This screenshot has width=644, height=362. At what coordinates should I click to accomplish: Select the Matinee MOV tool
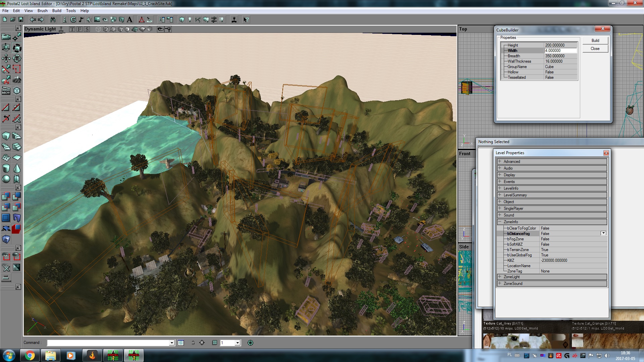point(6,90)
